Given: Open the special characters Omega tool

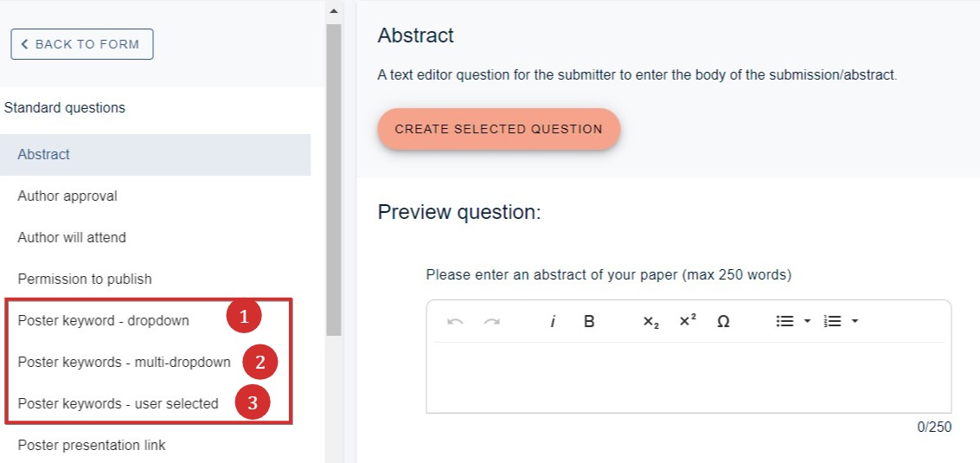Looking at the screenshot, I should point(723,322).
